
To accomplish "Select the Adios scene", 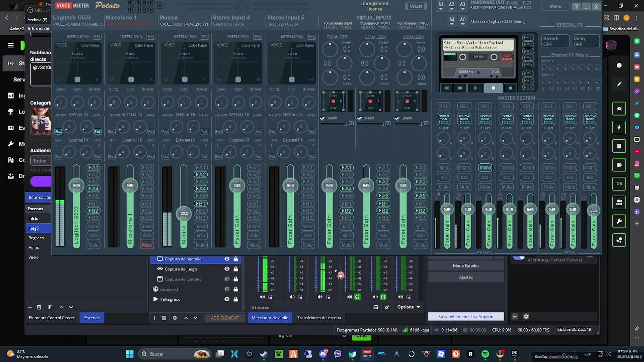I will pyautogui.click(x=34, y=247).
